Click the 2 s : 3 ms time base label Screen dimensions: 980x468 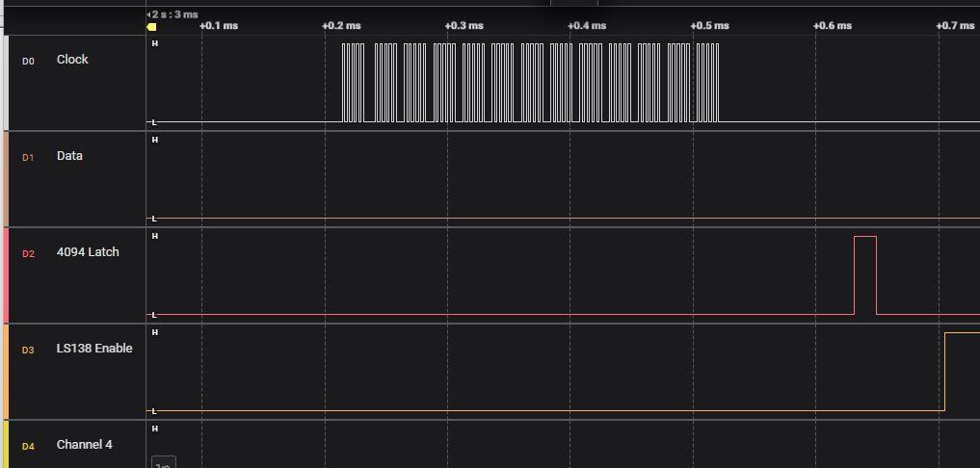(174, 14)
